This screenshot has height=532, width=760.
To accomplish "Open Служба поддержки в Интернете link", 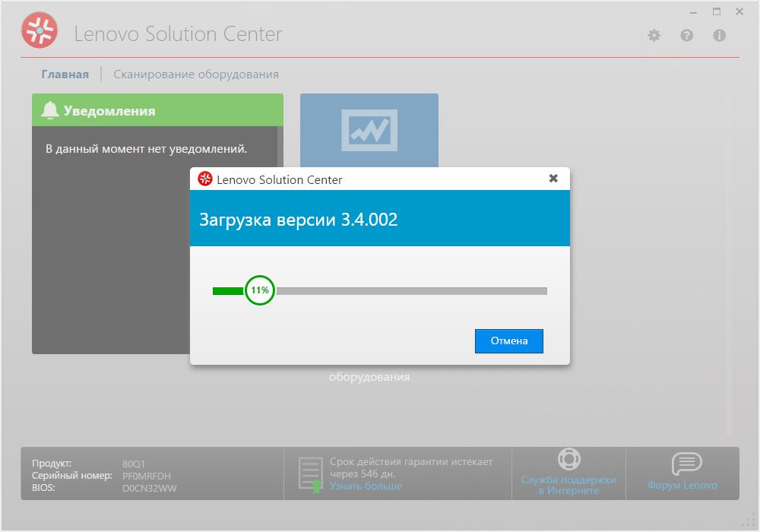I will (x=568, y=485).
